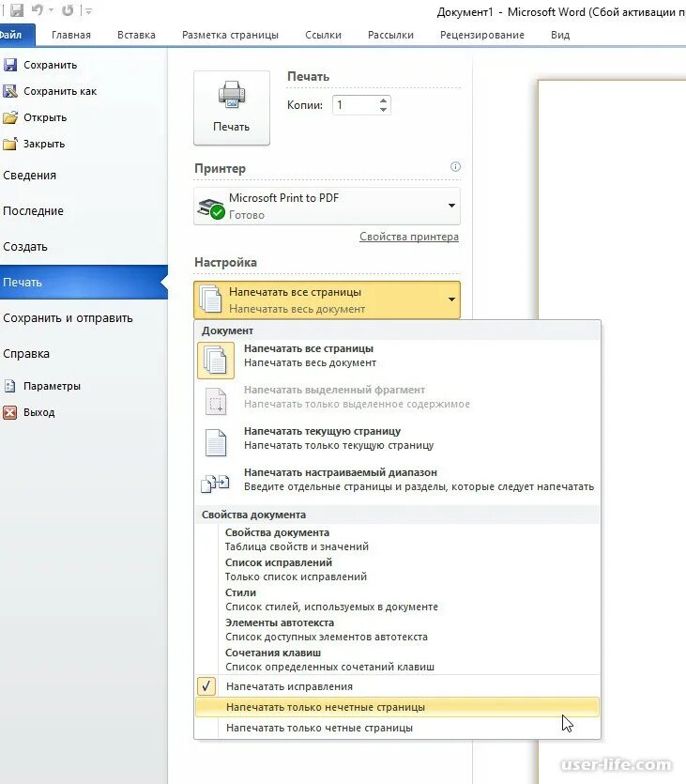The image size is (686, 784).
Task: Open the Рецензирование tab
Action: click(x=482, y=35)
